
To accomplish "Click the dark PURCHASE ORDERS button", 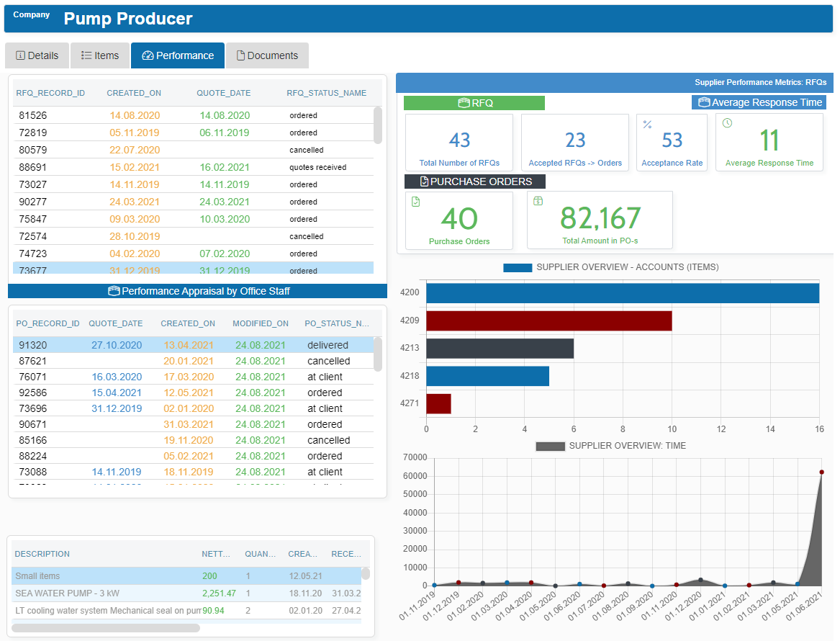I will click(474, 181).
